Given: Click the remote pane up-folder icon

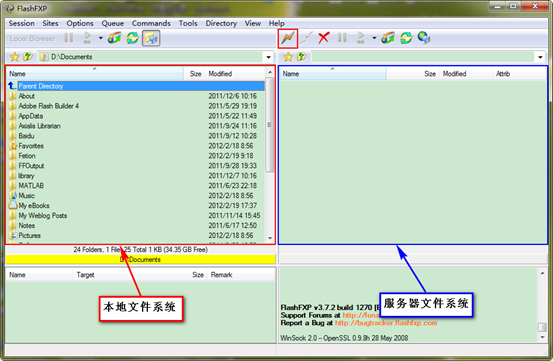Looking at the screenshot, I should (301, 57).
